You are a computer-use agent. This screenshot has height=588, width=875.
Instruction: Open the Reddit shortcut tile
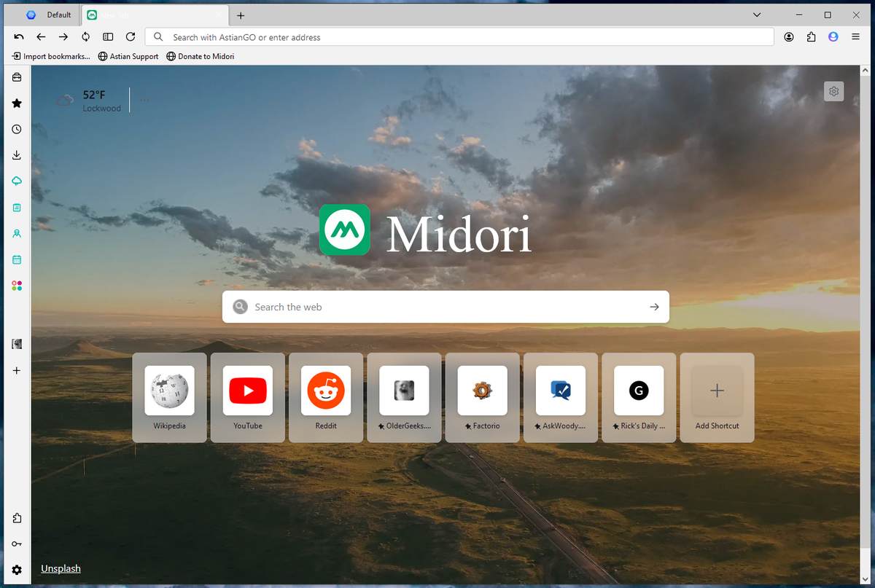pyautogui.click(x=326, y=398)
